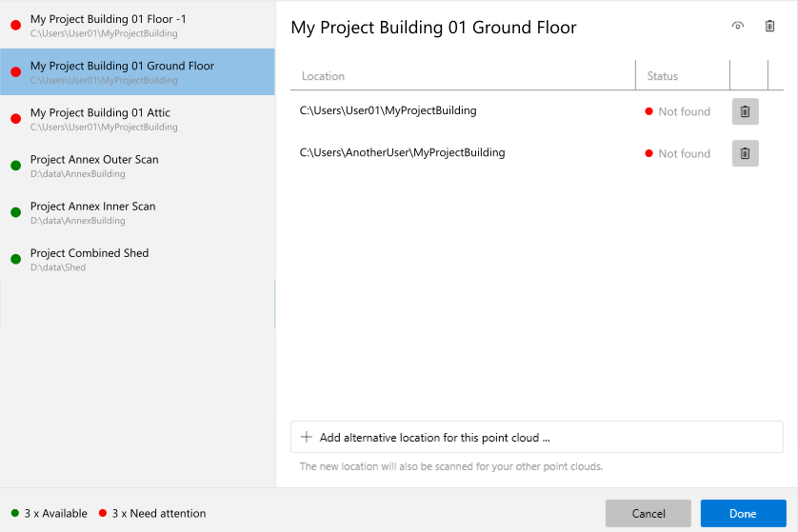Remove the User01 location with trash icon
Viewport: 798px width, 532px height.
coord(745,111)
